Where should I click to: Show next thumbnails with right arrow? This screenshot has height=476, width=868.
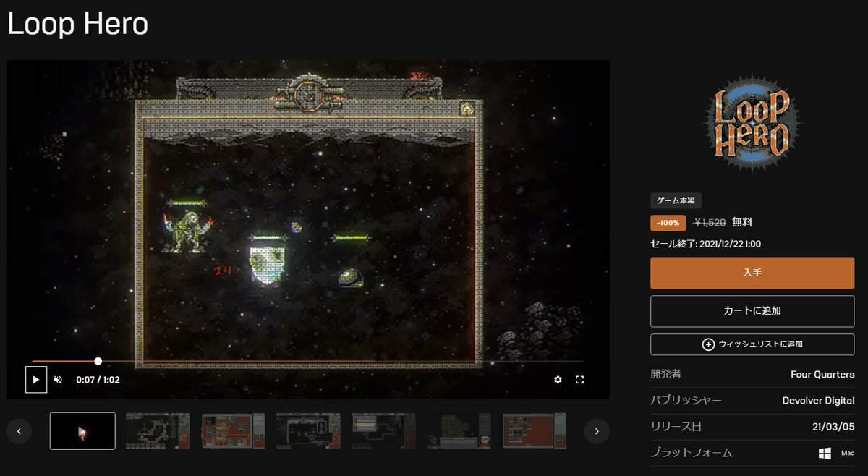click(x=597, y=431)
